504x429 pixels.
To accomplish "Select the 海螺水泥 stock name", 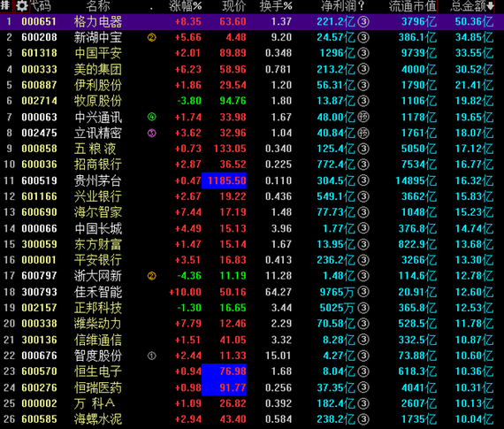I will [x=98, y=419].
